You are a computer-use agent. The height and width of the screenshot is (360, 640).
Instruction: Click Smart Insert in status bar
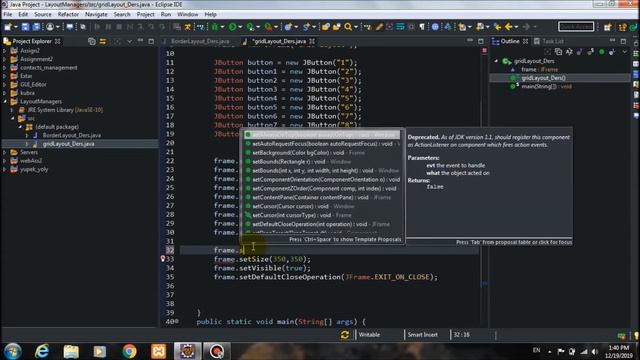tap(422, 335)
